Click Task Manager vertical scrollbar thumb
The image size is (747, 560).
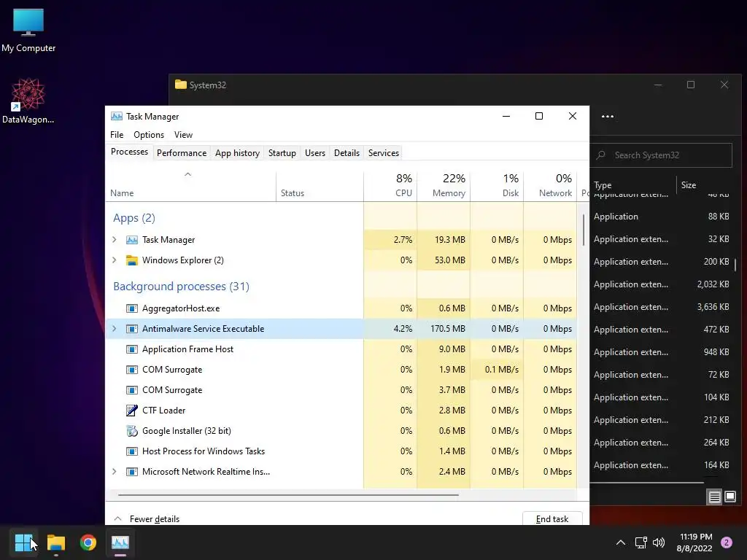point(583,230)
